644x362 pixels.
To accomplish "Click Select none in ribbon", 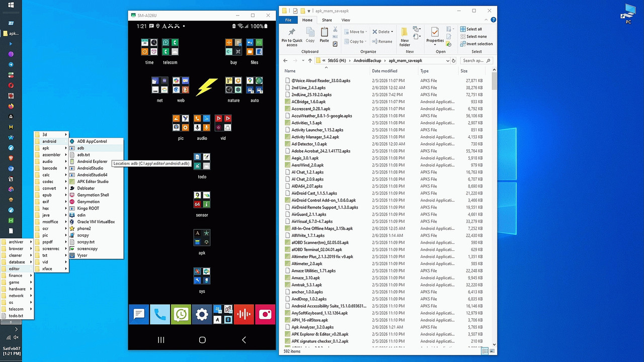I will click(473, 36).
